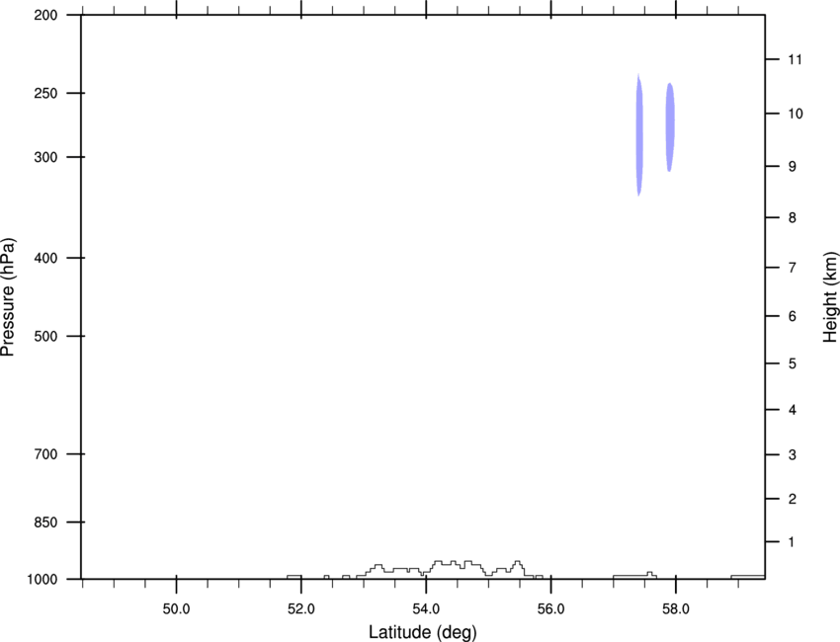
Task: Click the 3 km height label
Action: (792, 455)
